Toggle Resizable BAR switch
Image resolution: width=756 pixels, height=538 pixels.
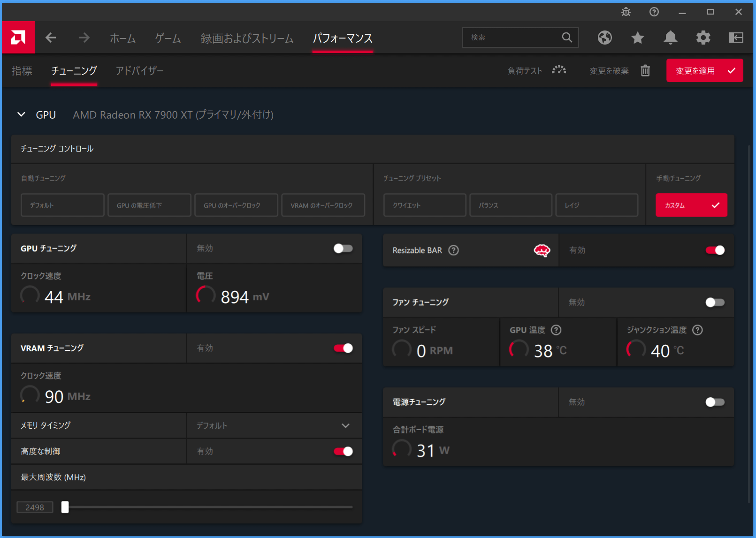[x=715, y=250]
